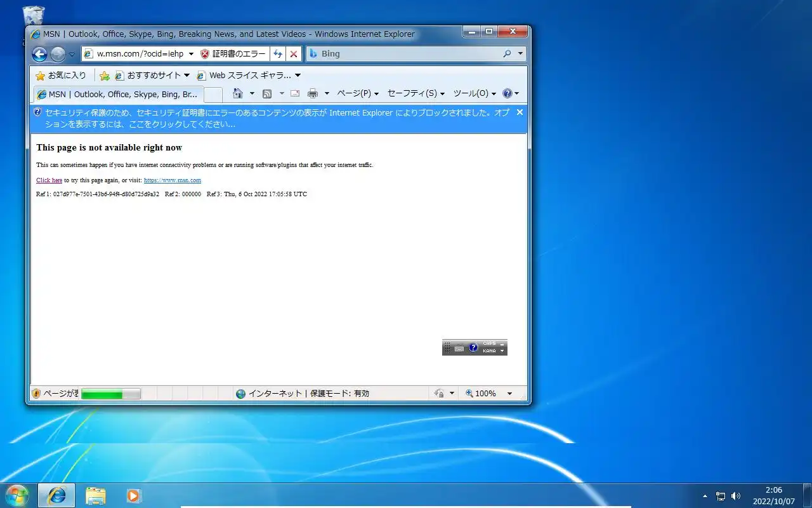This screenshot has height=508, width=812.
Task: Open the Windows Start button
Action: pyautogui.click(x=16, y=495)
